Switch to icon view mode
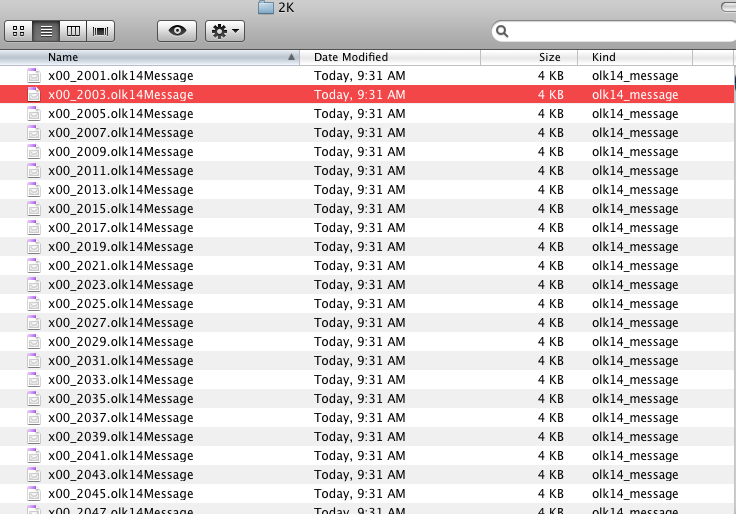736x514 pixels. 18,31
